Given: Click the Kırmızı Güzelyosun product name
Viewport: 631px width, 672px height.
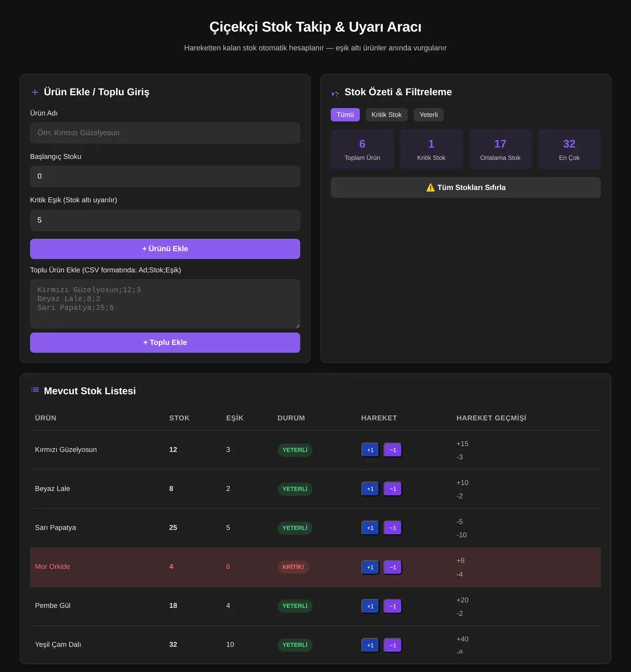Looking at the screenshot, I should click(x=66, y=450).
